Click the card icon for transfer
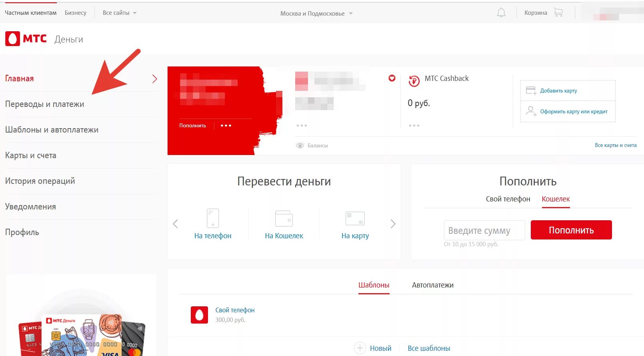 [x=355, y=218]
